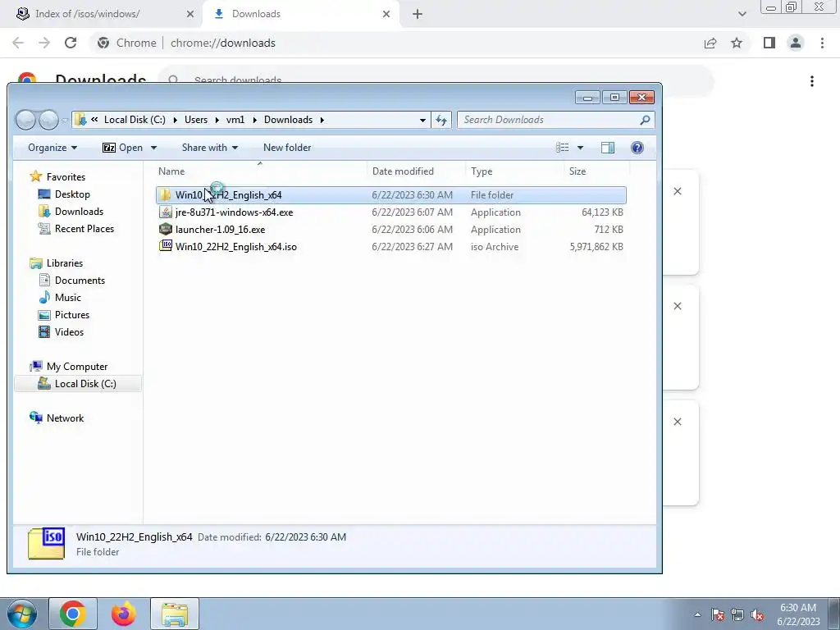Screen dimensions: 840x630
Task: Click the search magnifier in Explorer
Action: coord(645,120)
